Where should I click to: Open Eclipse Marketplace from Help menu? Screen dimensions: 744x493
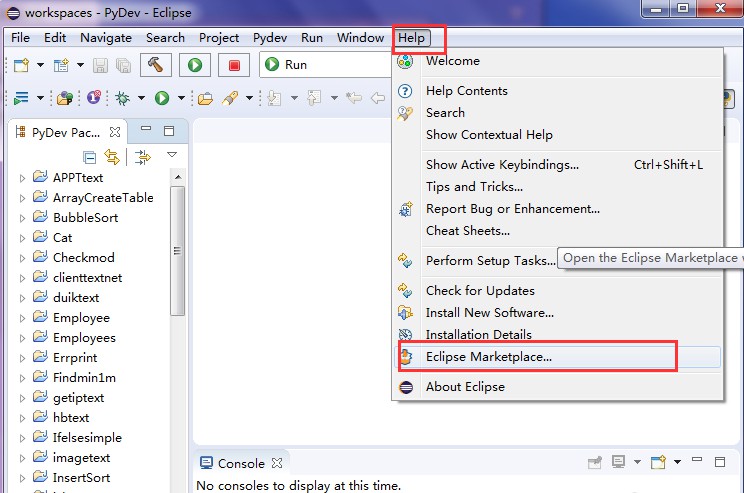pyautogui.click(x=558, y=357)
